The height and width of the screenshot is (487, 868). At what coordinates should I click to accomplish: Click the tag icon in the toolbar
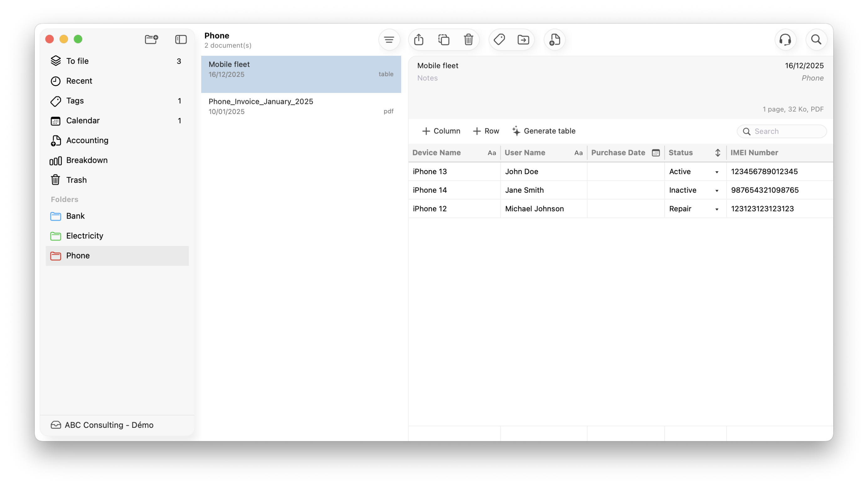tap(499, 40)
